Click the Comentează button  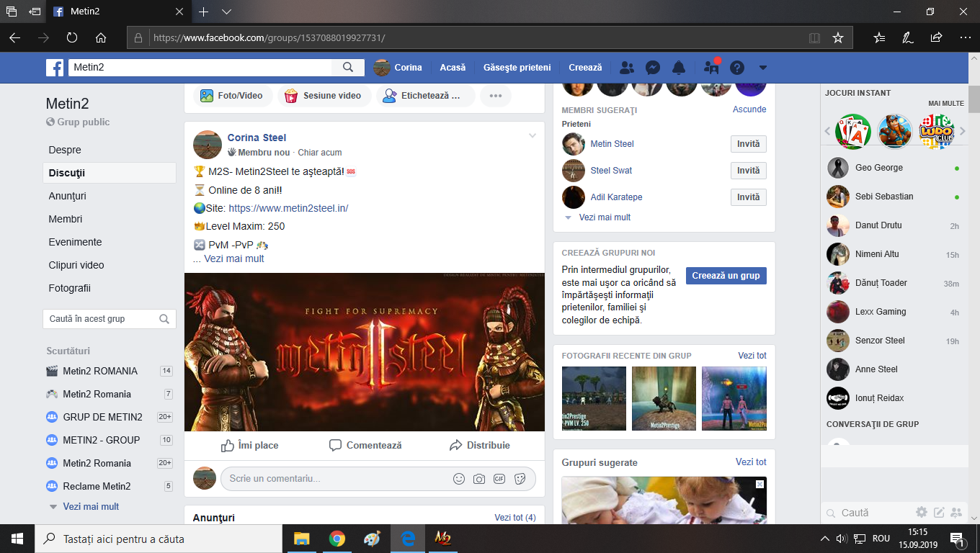365,445
